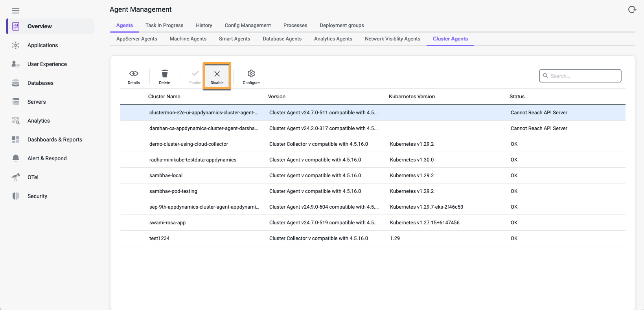Select the Analytics Agents sub-tab
Screen dimensions: 644x310
pos(333,39)
